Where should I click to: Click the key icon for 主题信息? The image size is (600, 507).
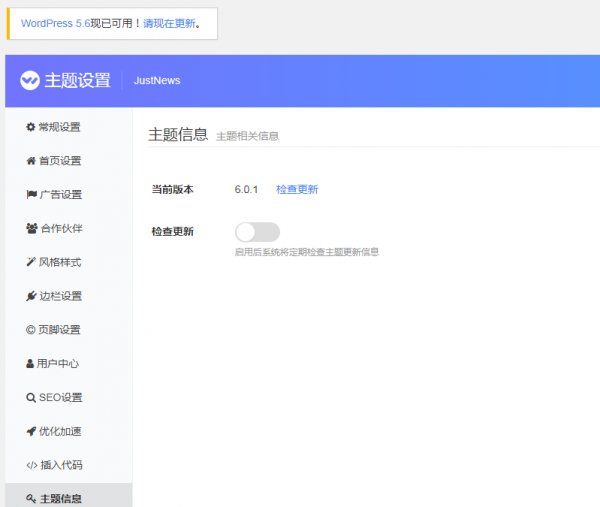[30, 499]
